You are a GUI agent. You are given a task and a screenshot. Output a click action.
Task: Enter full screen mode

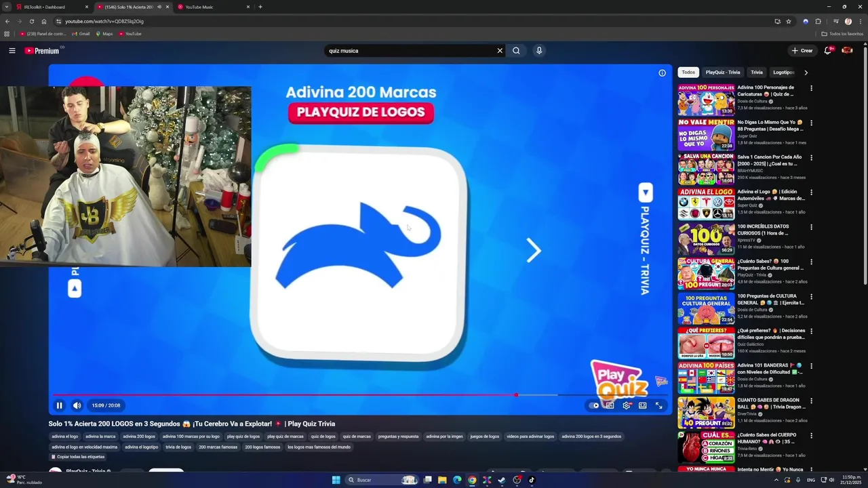[x=658, y=405]
